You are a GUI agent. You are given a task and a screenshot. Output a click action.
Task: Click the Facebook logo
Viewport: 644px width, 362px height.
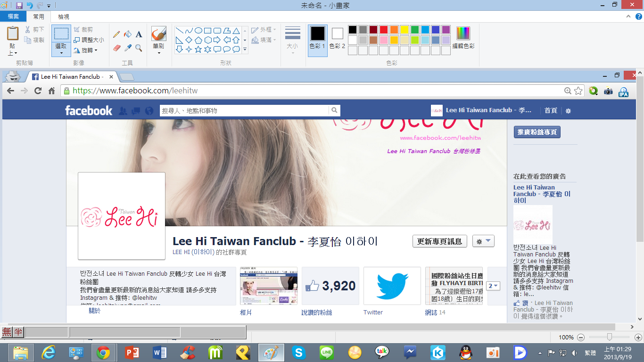tap(89, 111)
